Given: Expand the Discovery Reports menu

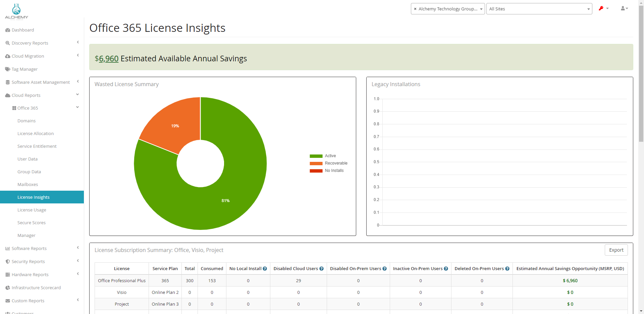Looking at the screenshot, I should coord(30,43).
